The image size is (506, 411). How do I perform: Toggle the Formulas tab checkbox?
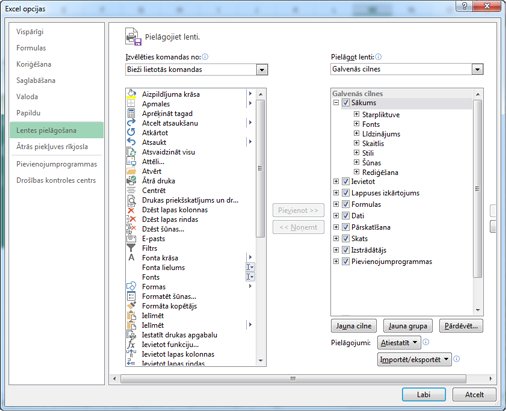(x=346, y=204)
